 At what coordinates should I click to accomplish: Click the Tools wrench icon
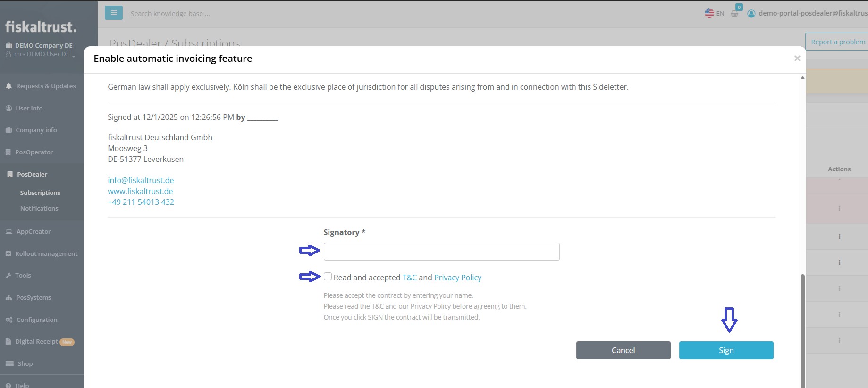click(8, 276)
